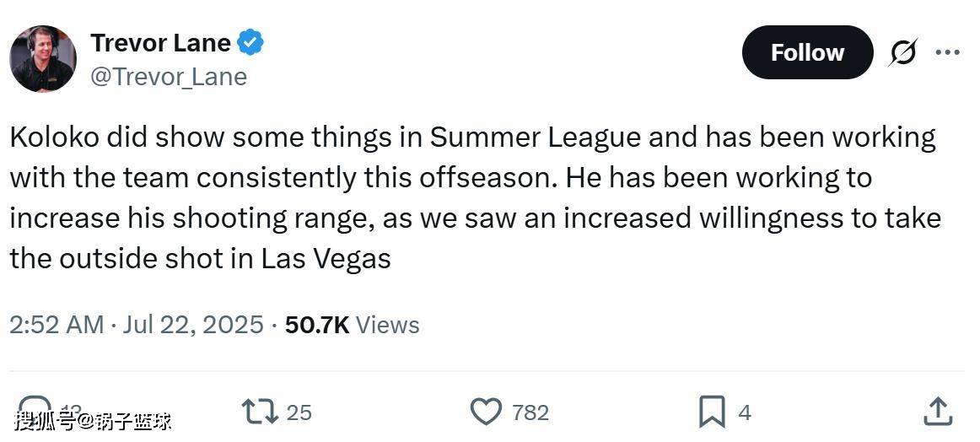The height and width of the screenshot is (442, 980).
Task: Click the reply speech bubble icon
Action: point(35,409)
